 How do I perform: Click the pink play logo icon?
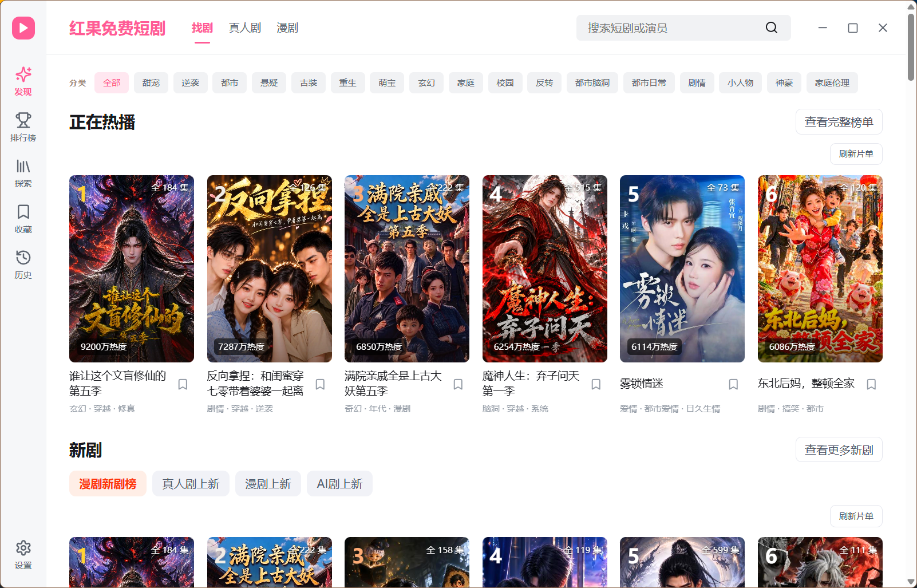point(23,28)
